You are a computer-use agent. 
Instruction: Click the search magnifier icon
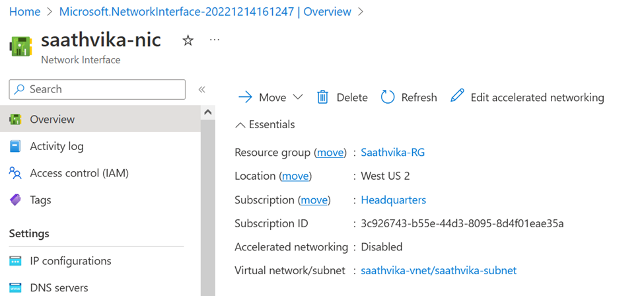(19, 89)
